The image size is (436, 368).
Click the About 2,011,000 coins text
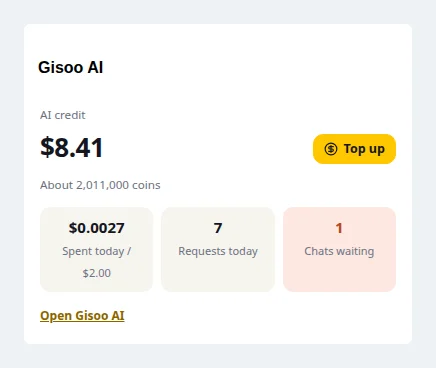click(100, 185)
